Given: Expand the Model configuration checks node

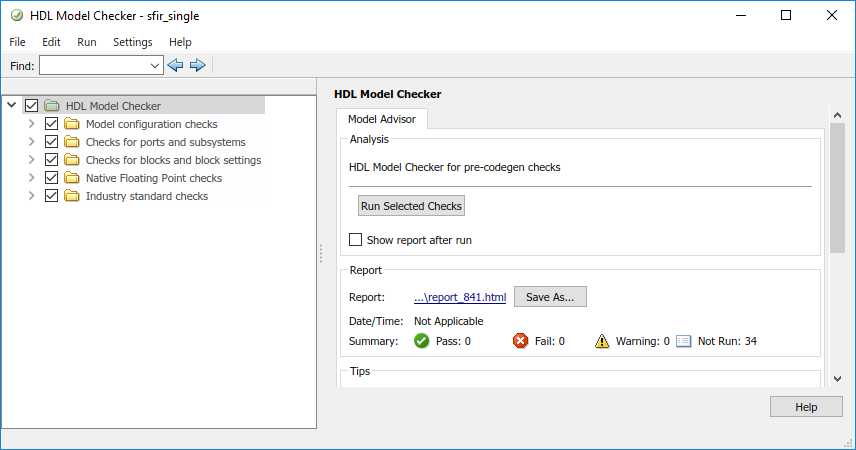Looking at the screenshot, I should 32,124.
